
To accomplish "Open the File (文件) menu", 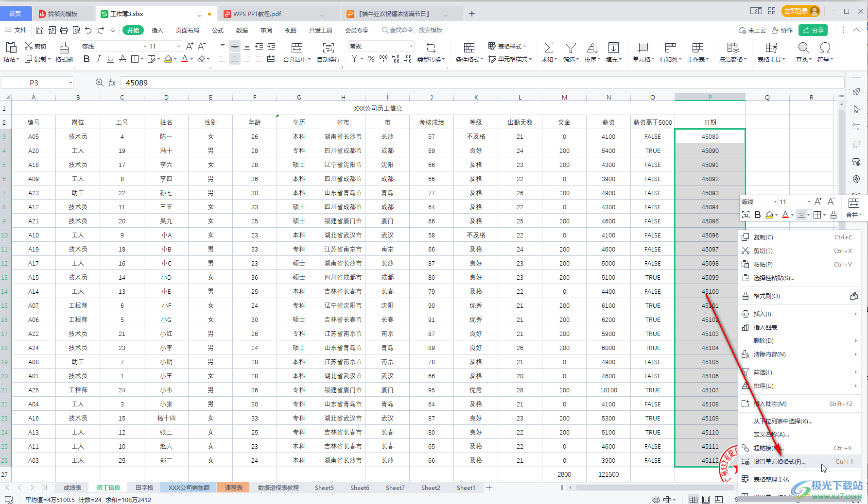I will tap(16, 30).
